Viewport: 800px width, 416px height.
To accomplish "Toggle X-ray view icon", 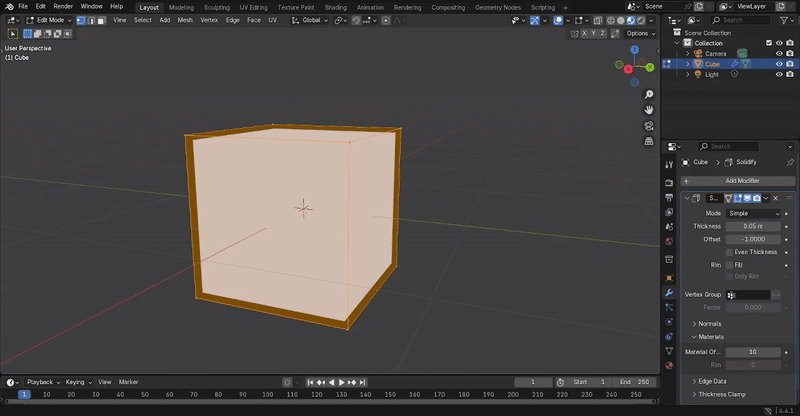I will point(597,20).
